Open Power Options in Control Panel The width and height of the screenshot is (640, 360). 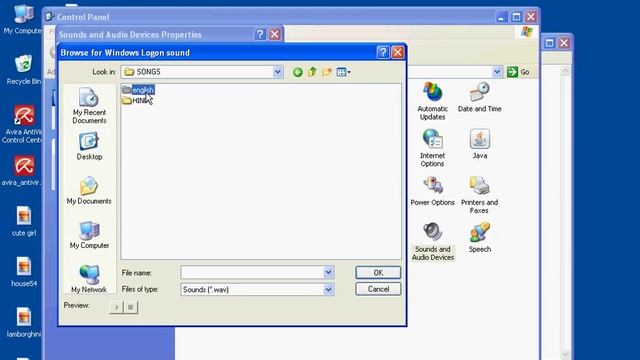433,191
